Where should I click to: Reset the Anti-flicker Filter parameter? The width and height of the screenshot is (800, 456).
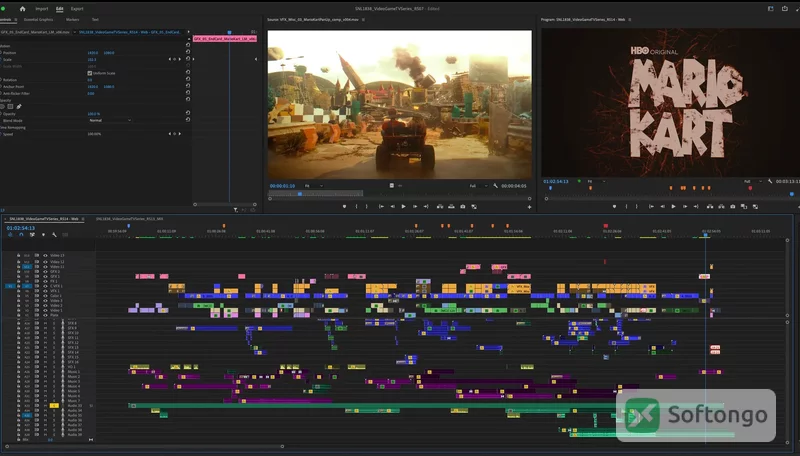point(188,93)
